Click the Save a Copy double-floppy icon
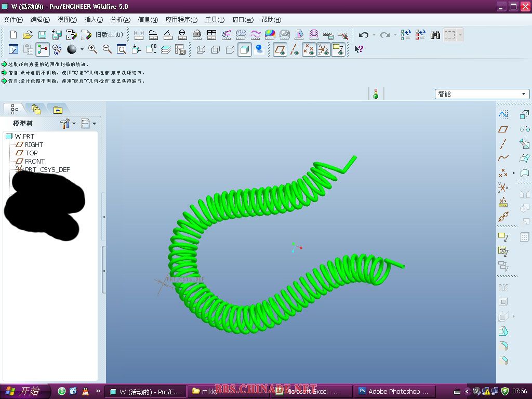The height and width of the screenshot is (399, 532). click(x=57, y=35)
